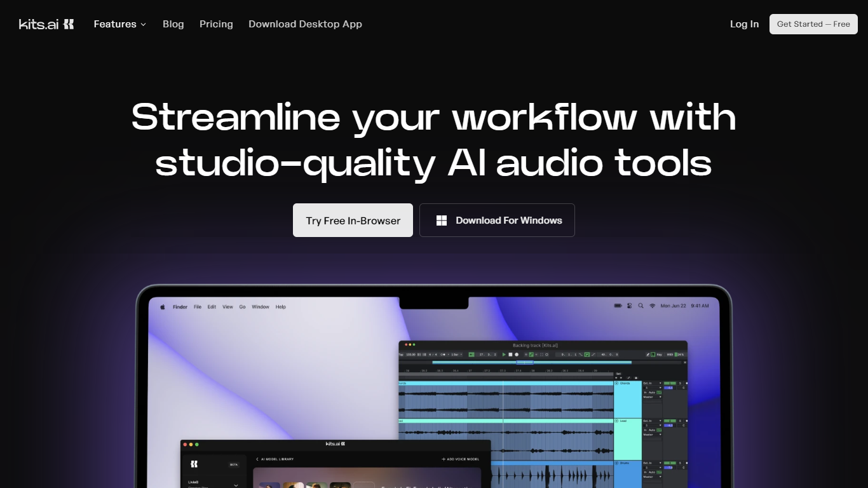Viewport: 868px width, 488px height.
Task: Select the 155.00 tempo field
Action: point(410,355)
